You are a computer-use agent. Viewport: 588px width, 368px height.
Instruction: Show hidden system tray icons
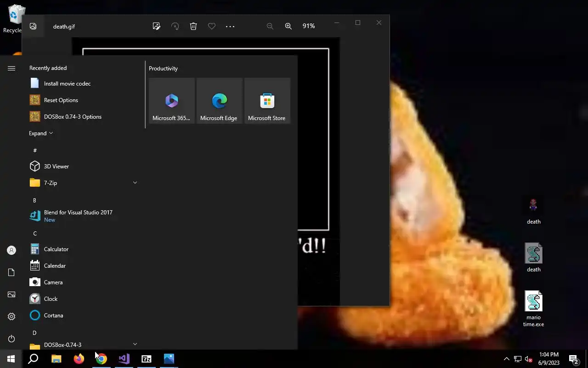coord(506,359)
